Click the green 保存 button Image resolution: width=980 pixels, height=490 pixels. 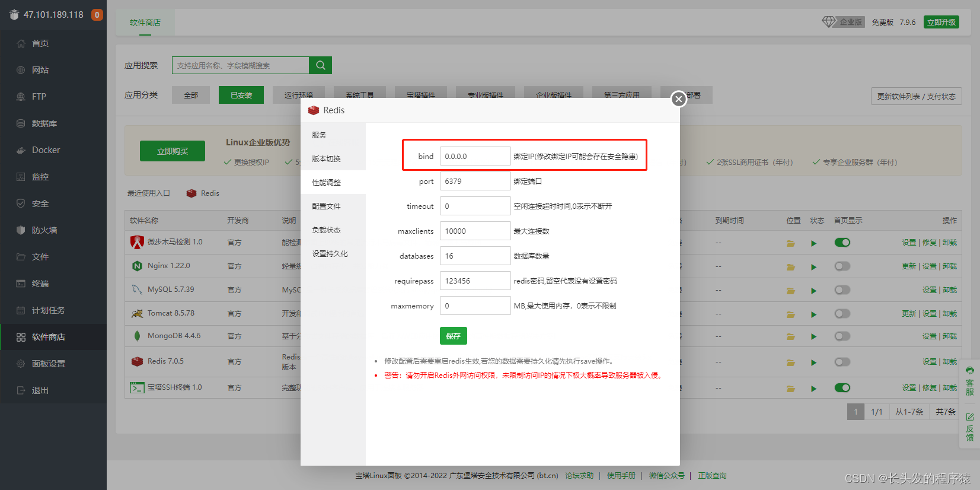click(x=454, y=336)
